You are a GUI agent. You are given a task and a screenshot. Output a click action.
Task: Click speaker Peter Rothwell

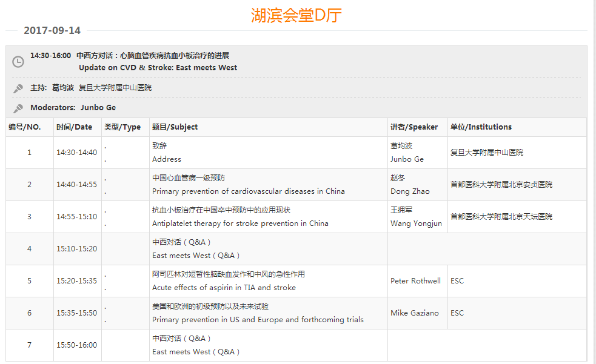pyautogui.click(x=415, y=281)
